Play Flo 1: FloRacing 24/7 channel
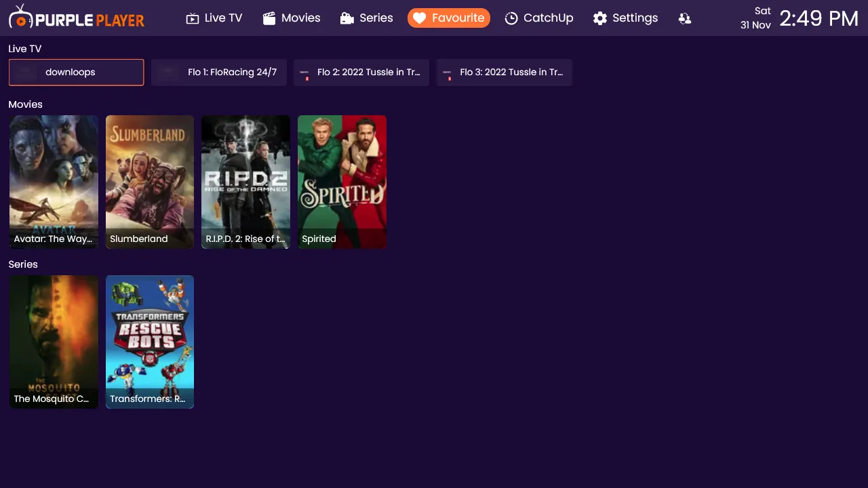Screen dimensions: 868x488 [x=219, y=73]
